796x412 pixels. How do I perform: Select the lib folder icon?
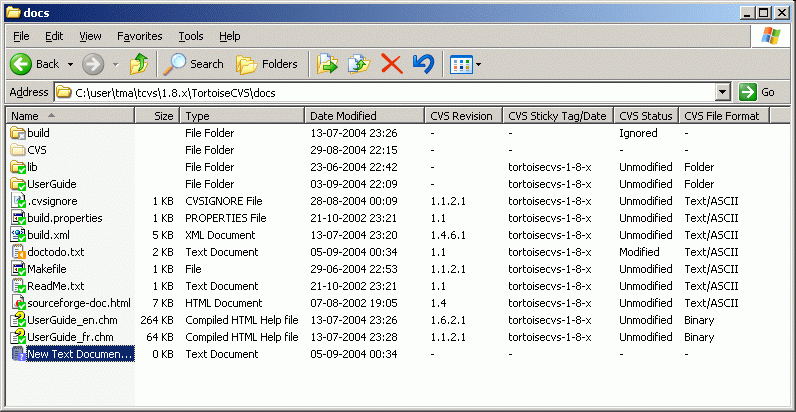pyautogui.click(x=18, y=167)
